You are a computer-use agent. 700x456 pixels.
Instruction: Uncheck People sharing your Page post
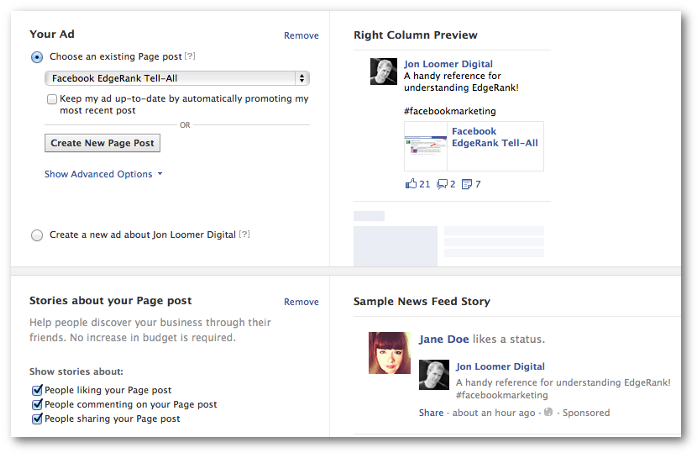38,419
